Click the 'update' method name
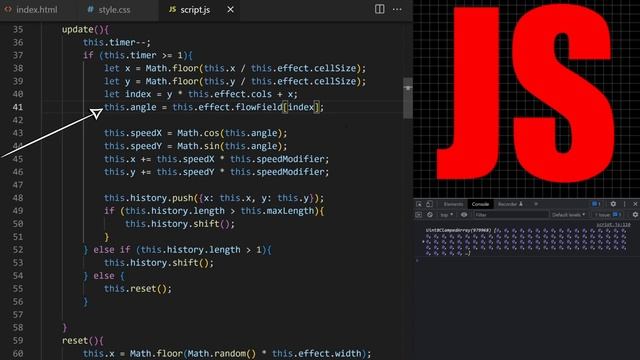Image resolution: width=640 pixels, height=360 pixels. pyautogui.click(x=78, y=29)
